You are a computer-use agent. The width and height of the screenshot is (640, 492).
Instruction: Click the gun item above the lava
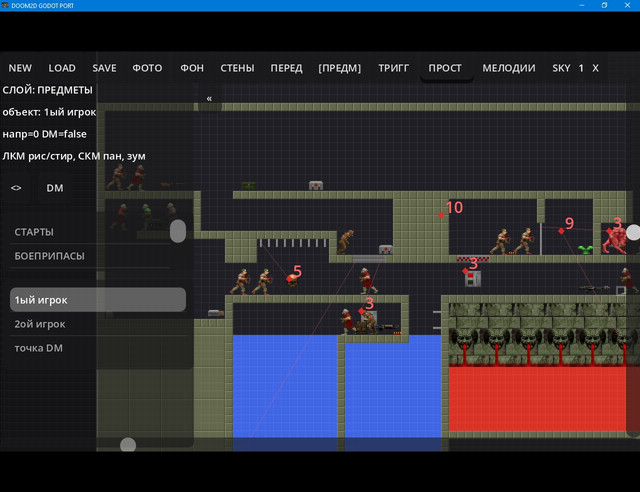click(x=594, y=289)
